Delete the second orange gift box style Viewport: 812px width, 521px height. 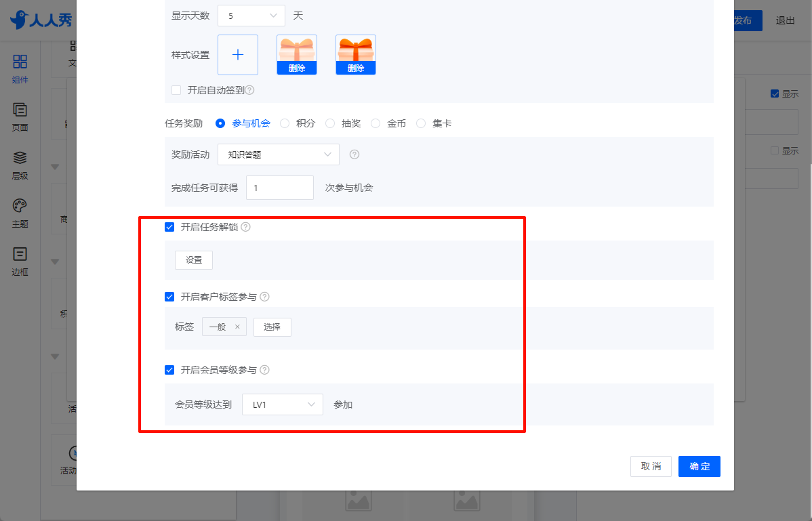356,68
